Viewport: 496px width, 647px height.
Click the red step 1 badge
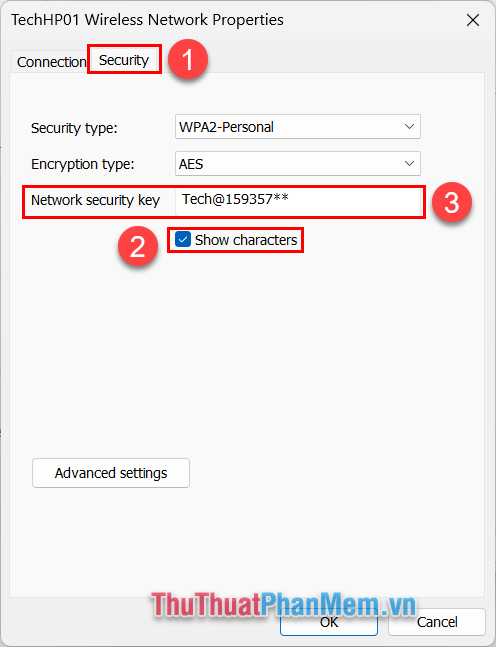pos(188,59)
